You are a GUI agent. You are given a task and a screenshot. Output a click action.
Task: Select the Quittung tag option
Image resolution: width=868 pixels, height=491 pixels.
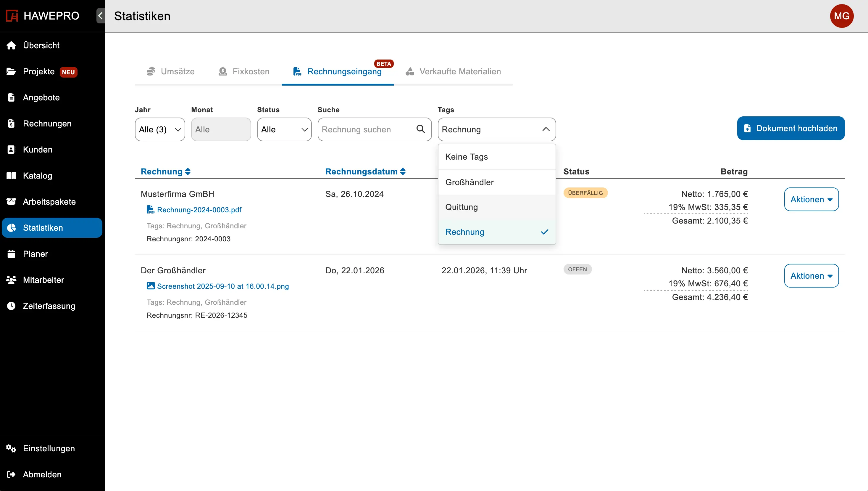click(x=496, y=207)
